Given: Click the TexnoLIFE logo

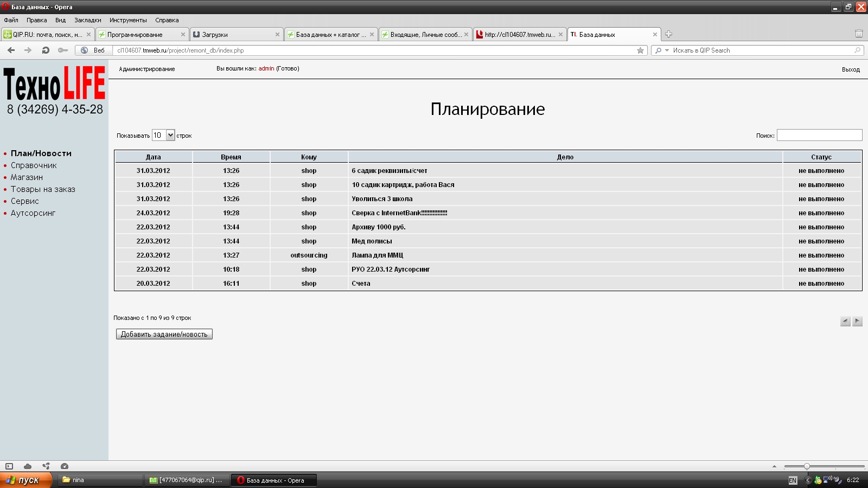Looking at the screenshot, I should tap(54, 90).
